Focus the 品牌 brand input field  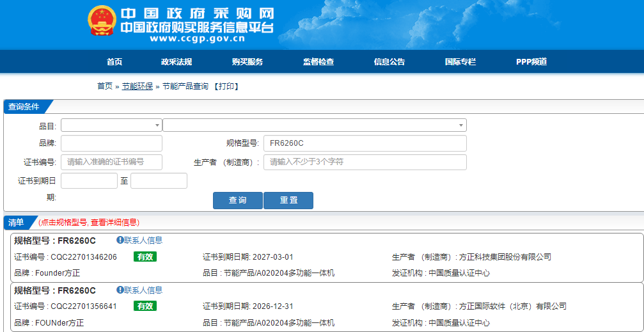tap(111, 143)
